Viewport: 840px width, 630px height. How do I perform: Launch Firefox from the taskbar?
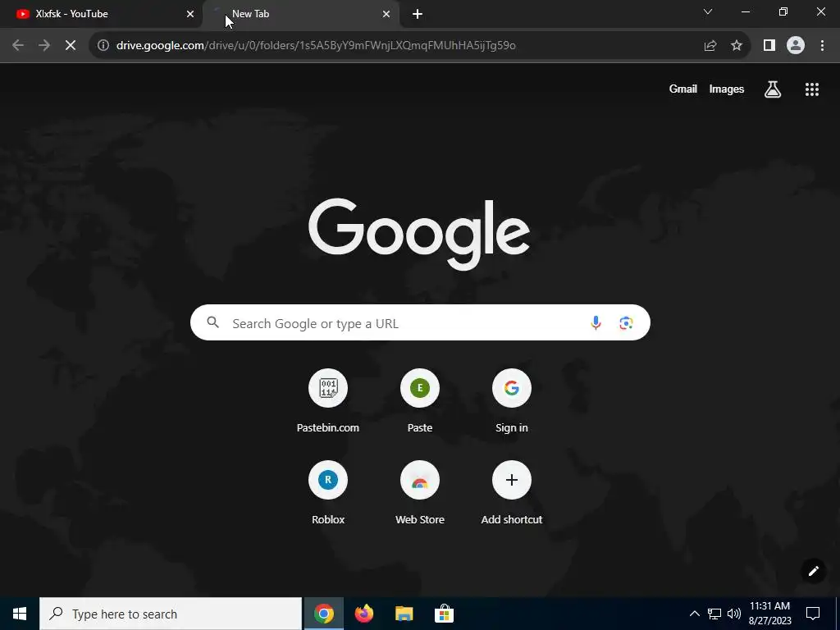[363, 614]
